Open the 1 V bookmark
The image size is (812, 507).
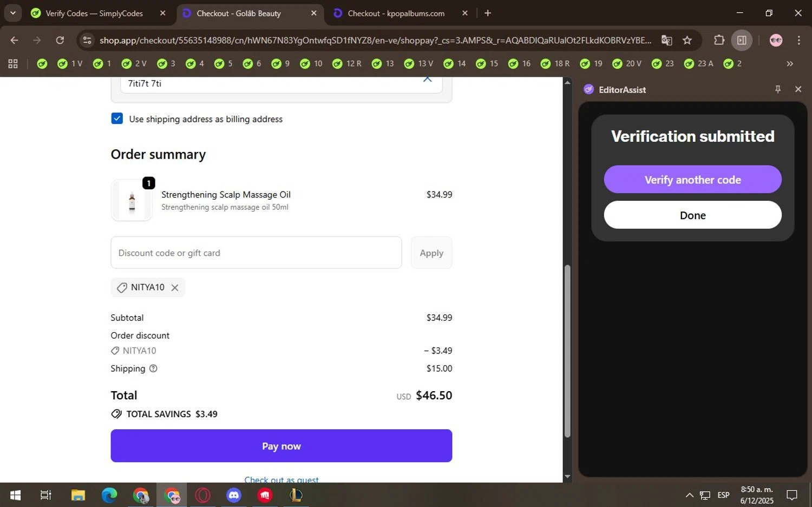pos(70,64)
